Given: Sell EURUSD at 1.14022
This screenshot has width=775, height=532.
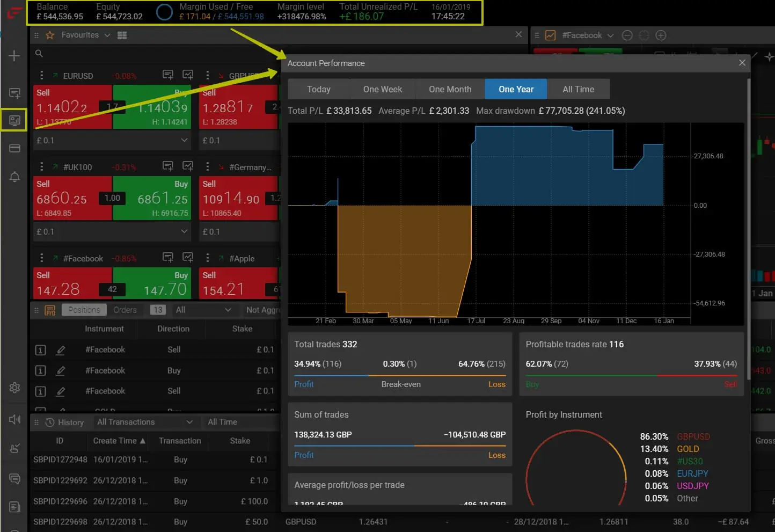Looking at the screenshot, I should coord(72,107).
